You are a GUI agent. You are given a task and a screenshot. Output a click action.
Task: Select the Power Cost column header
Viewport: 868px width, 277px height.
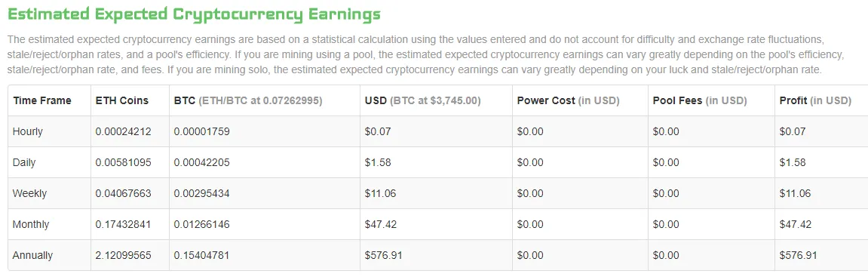click(x=568, y=101)
